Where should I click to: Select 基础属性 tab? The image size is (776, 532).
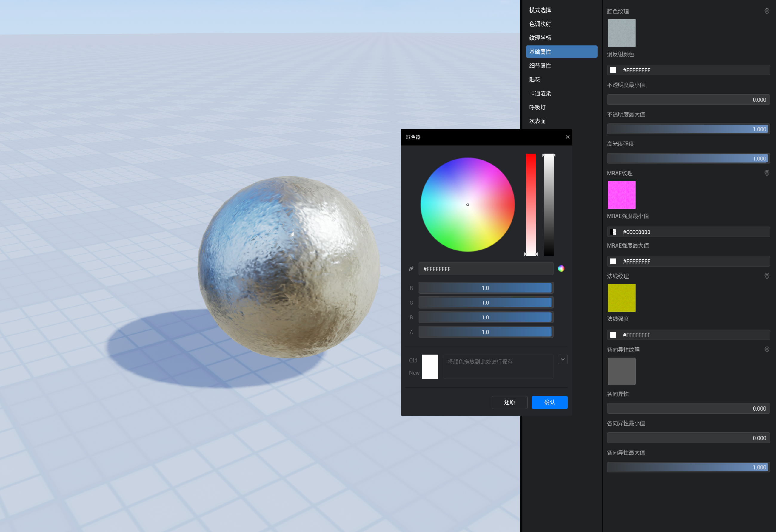[x=561, y=52]
